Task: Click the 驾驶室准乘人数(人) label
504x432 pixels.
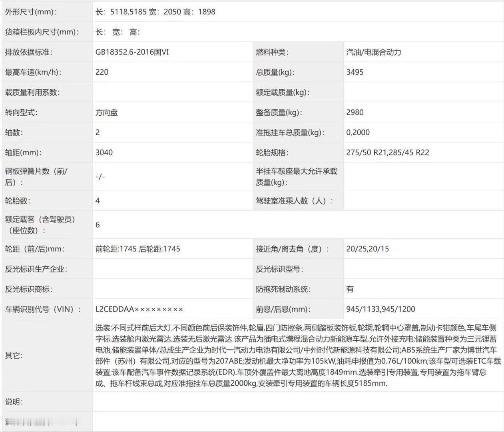Action: (295, 201)
